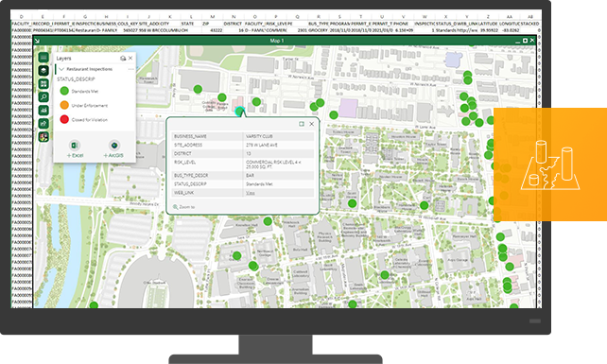Open the Basemap gallery tool

[43, 84]
